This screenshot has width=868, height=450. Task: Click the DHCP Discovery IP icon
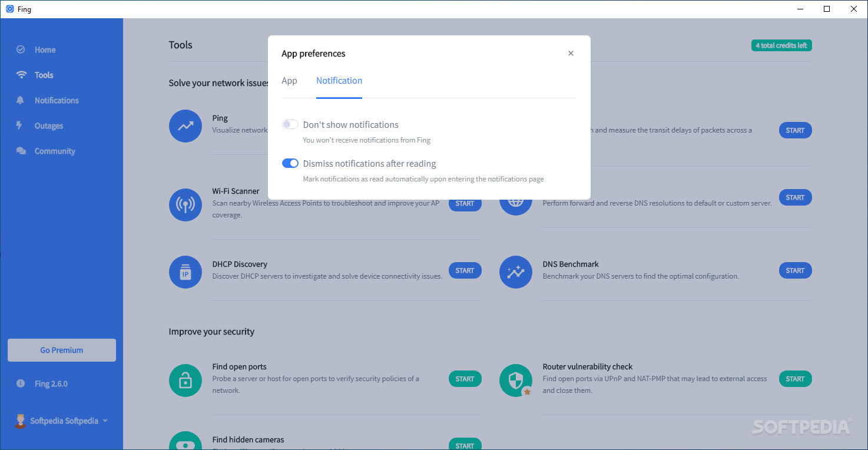coord(185,272)
